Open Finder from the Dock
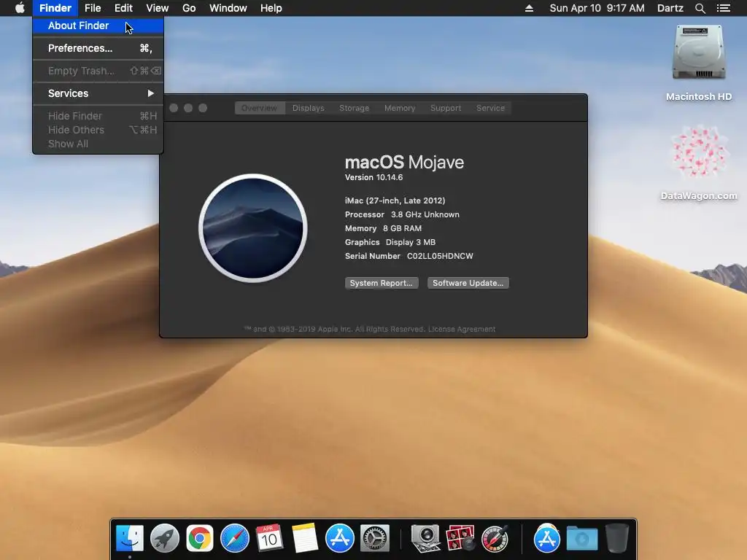 pos(130,538)
